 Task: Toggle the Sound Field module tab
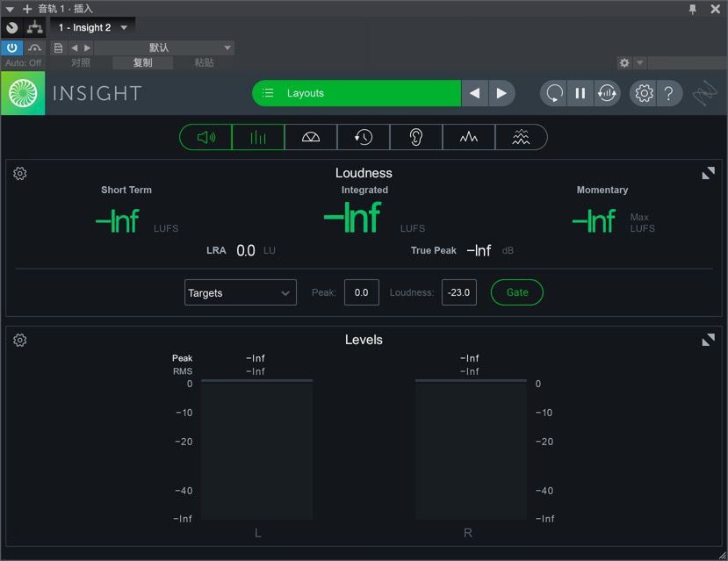[x=311, y=137]
